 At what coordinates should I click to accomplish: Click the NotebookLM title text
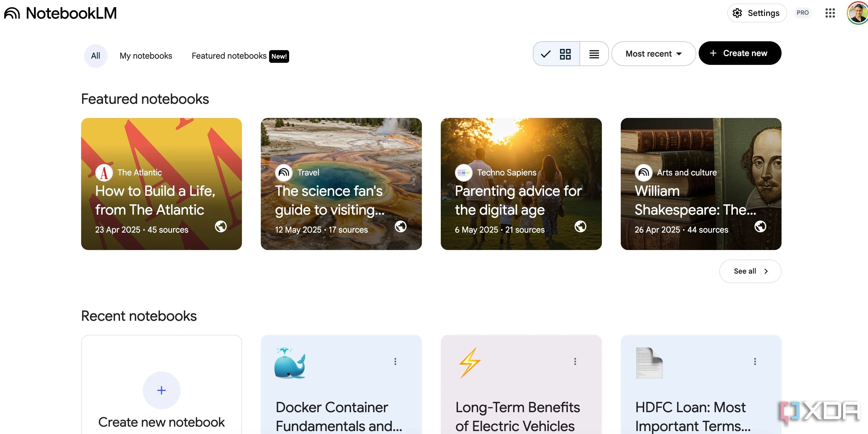click(x=71, y=13)
